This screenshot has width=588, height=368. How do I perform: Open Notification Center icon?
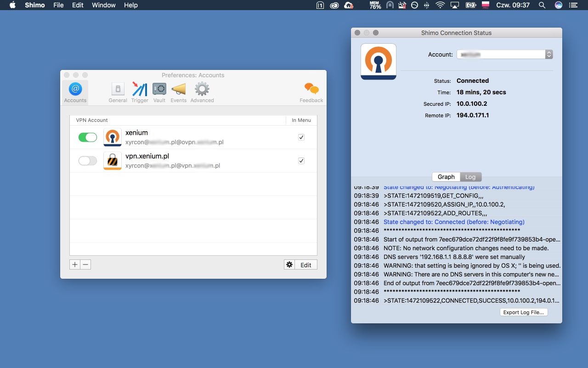point(572,5)
